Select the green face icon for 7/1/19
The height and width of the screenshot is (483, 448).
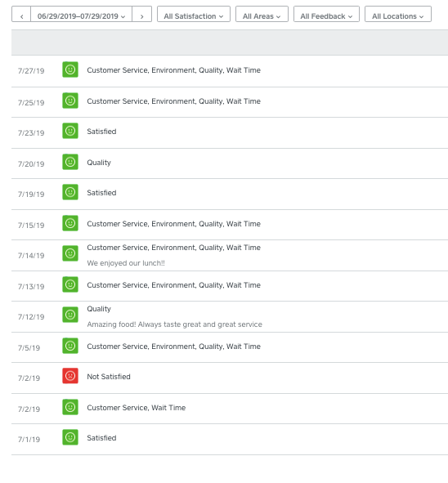70,437
